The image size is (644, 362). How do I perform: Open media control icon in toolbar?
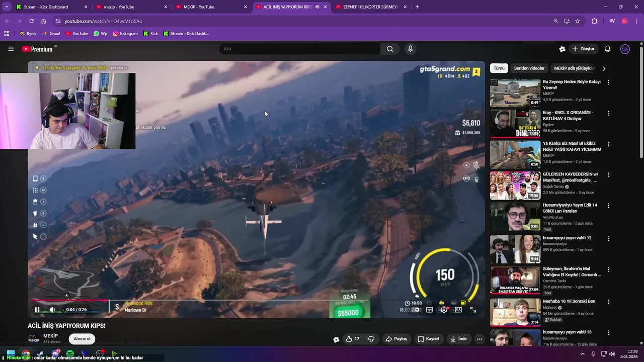[x=612, y=21]
